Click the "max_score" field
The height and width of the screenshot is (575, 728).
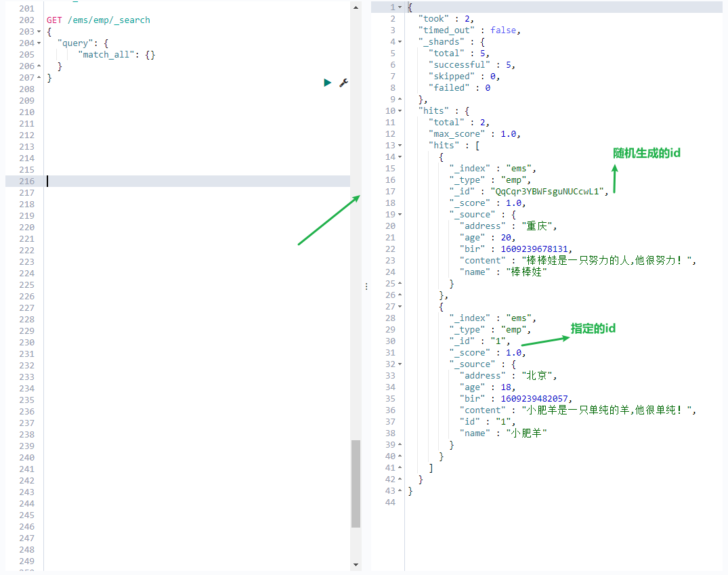456,134
